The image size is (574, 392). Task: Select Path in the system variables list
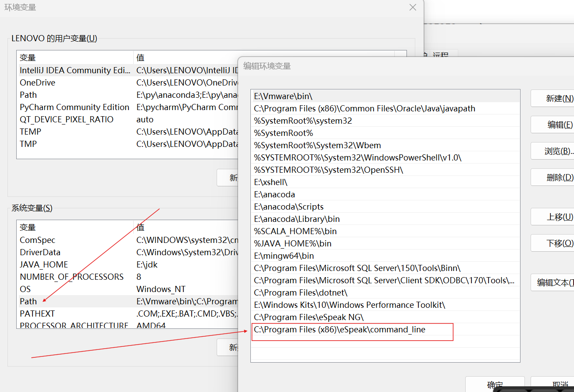pos(29,301)
